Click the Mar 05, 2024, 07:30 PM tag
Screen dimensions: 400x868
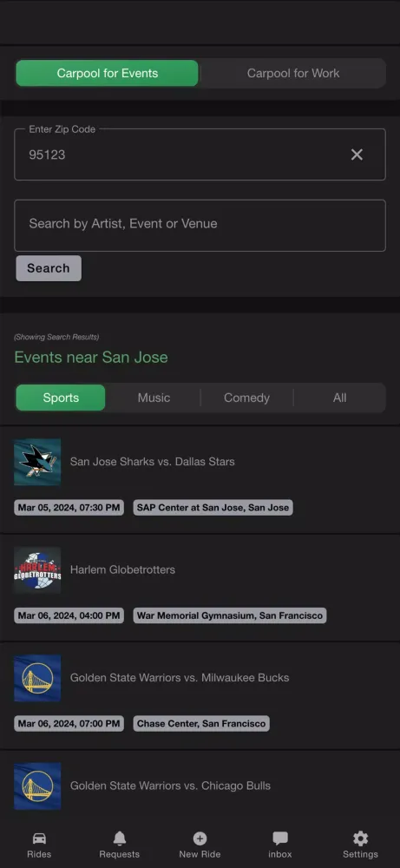(69, 508)
